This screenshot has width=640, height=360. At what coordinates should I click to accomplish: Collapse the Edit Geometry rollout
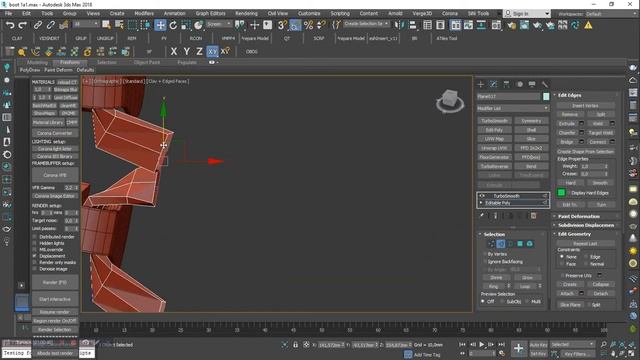click(x=574, y=234)
